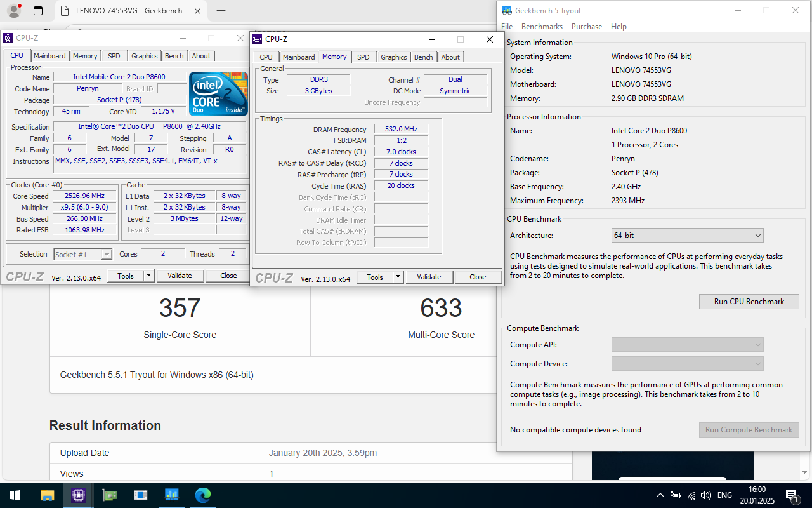Click the taskbar clock showing 16:00
Image resolution: width=812 pixels, height=508 pixels.
pyautogui.click(x=757, y=495)
